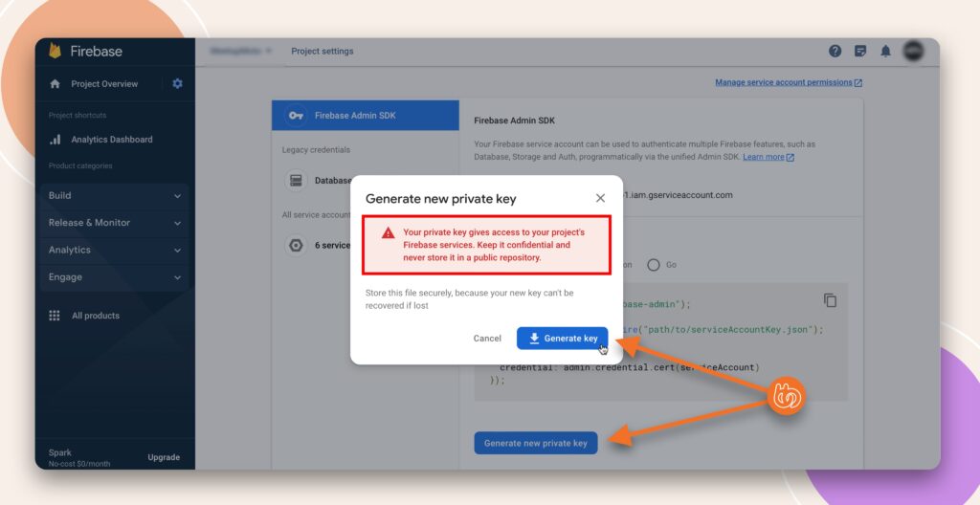This screenshot has height=505, width=980.
Task: Click the Firebase logo in the sidebar
Action: (56, 52)
